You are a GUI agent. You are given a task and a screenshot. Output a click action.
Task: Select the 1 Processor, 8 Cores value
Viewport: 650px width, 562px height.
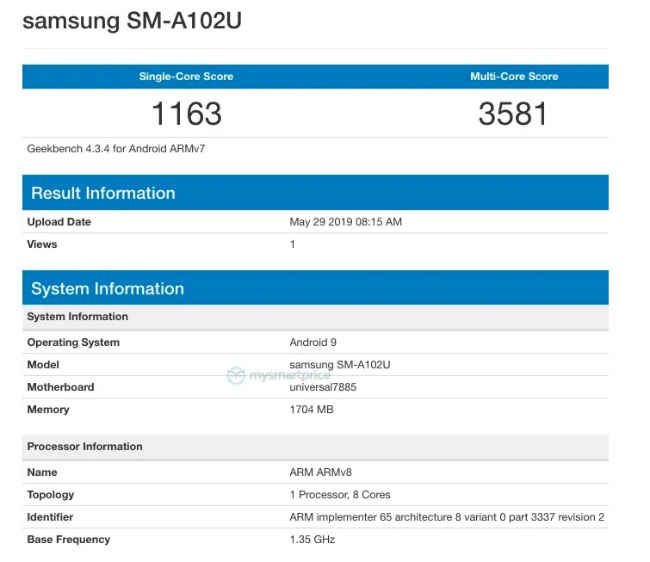[340, 495]
